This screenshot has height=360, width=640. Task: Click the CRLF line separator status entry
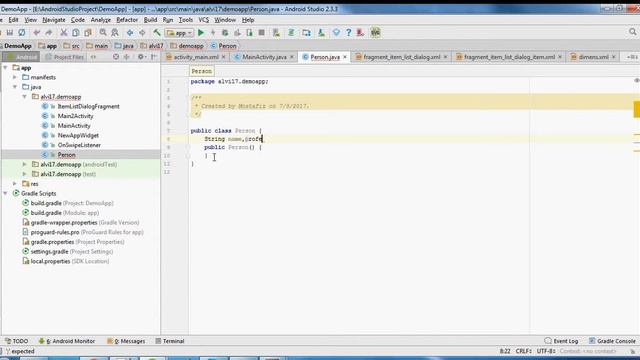[523, 351]
